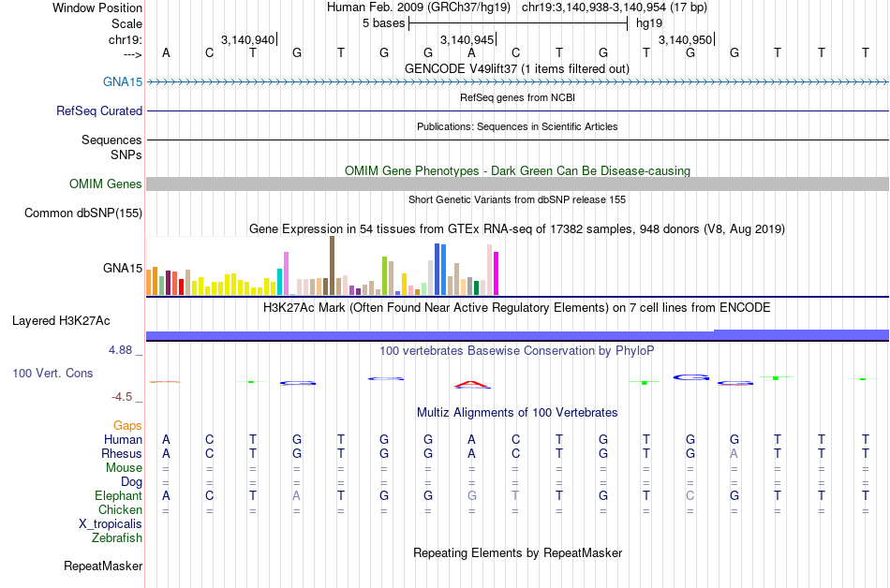Click the Sequences track label
This screenshot has width=890, height=588.
(x=111, y=140)
